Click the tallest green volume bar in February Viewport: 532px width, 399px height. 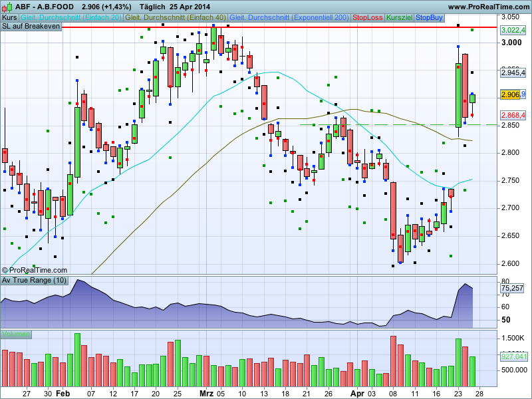77,360
